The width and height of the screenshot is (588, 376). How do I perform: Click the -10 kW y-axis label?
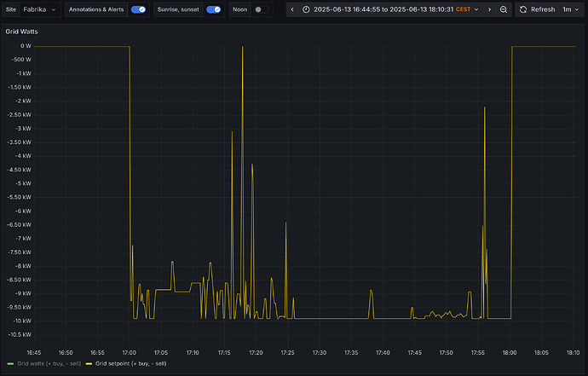click(x=22, y=321)
